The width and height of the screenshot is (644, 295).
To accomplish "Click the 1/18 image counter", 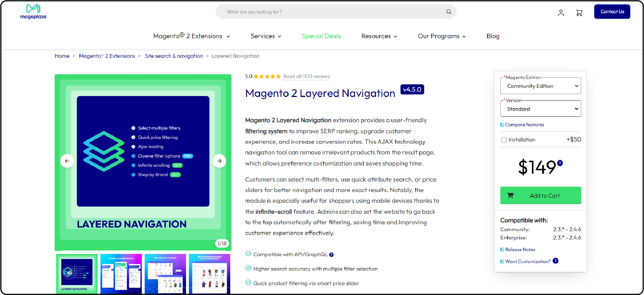I will click(222, 244).
